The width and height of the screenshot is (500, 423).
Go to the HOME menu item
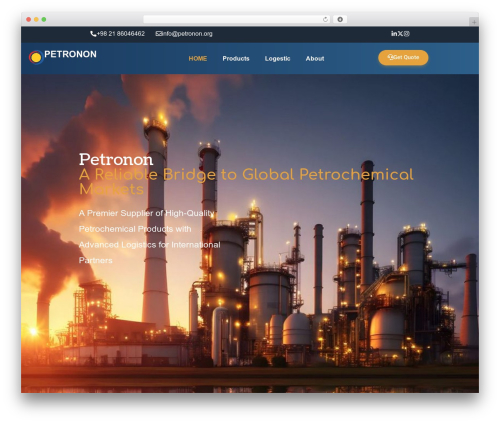pyautogui.click(x=198, y=59)
